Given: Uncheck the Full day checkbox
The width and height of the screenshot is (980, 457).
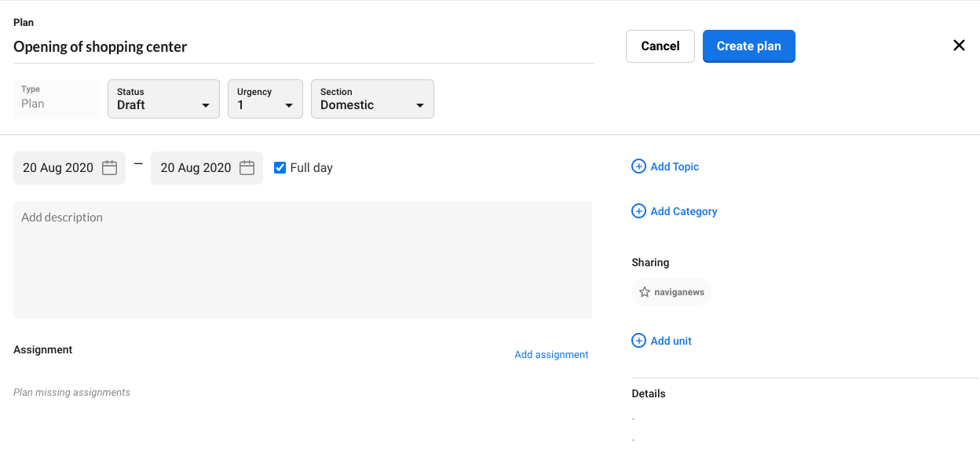Looking at the screenshot, I should (280, 167).
